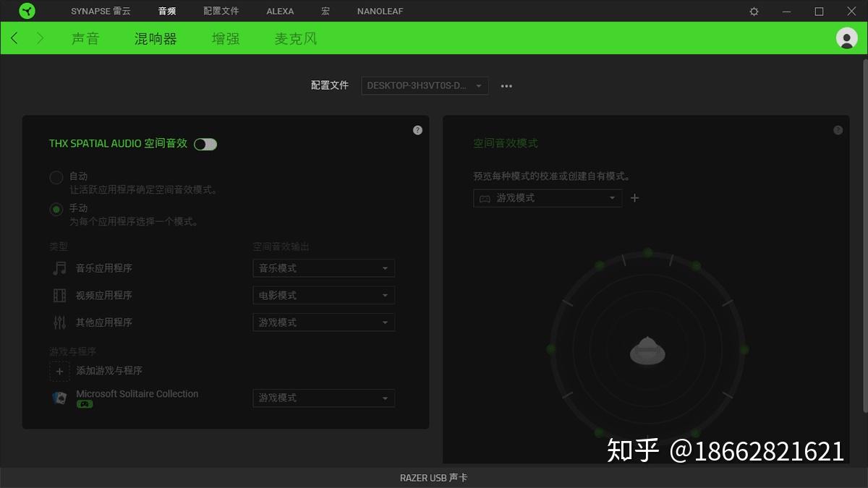Switch to 混响器 tab
The height and width of the screenshot is (488, 868).
(x=156, y=38)
